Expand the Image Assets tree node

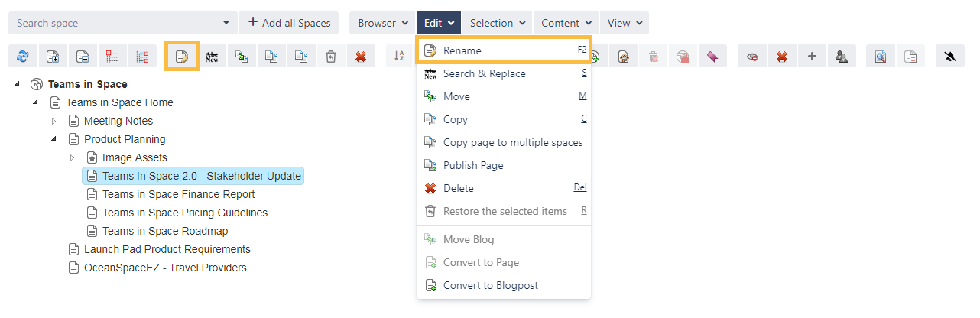(x=73, y=157)
